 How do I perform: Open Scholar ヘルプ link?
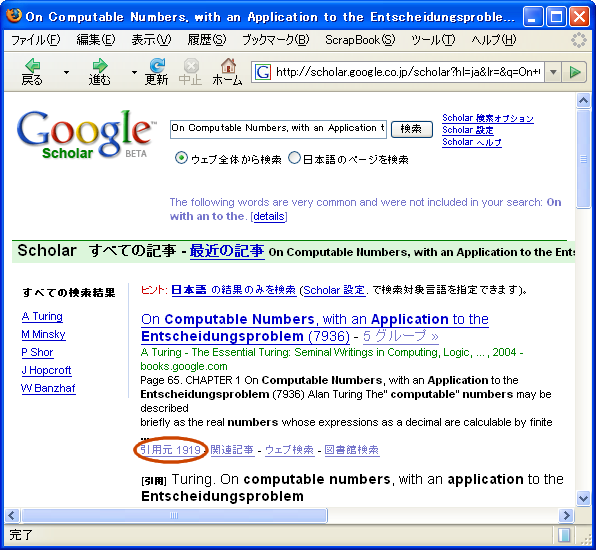tap(472, 142)
